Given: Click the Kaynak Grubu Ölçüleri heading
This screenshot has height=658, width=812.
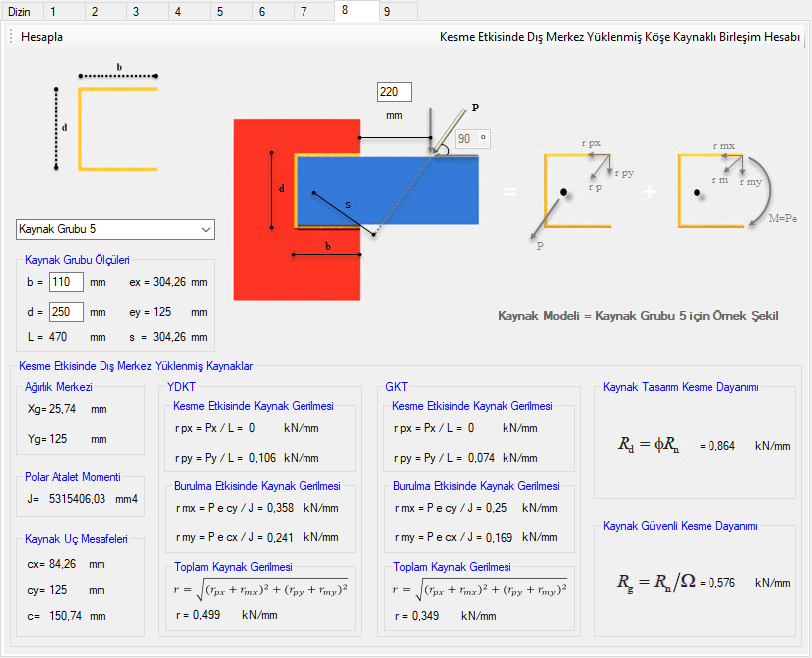Looking at the screenshot, I should click(78, 260).
